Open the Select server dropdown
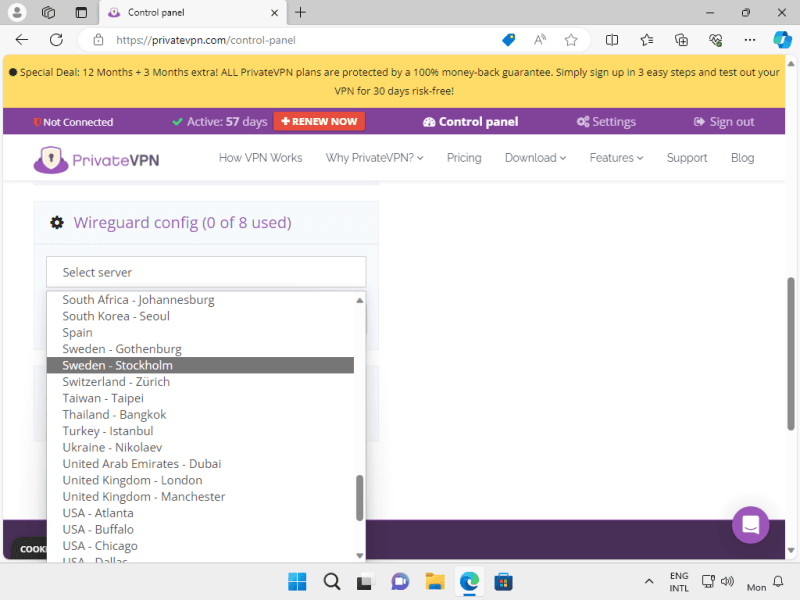The image size is (800, 600). 206,272
